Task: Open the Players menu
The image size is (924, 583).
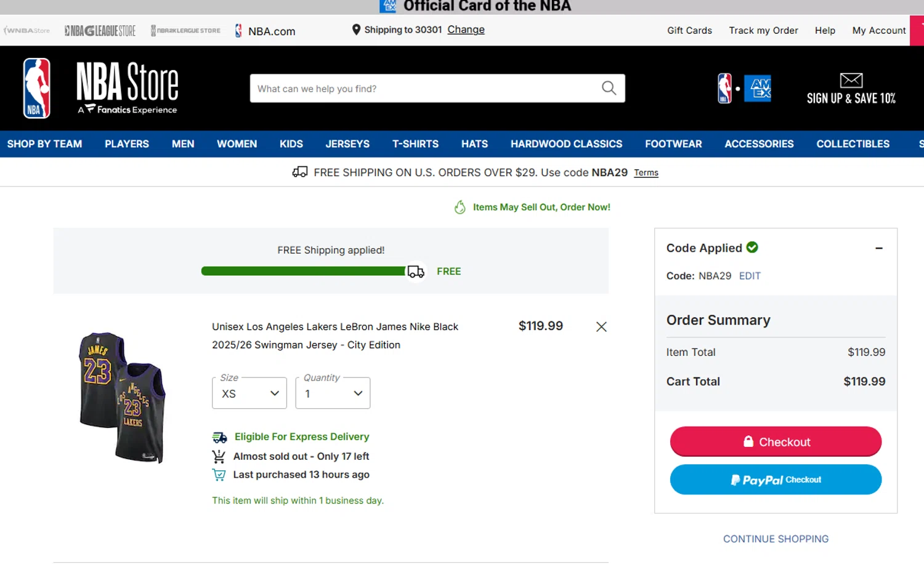Action: click(127, 143)
